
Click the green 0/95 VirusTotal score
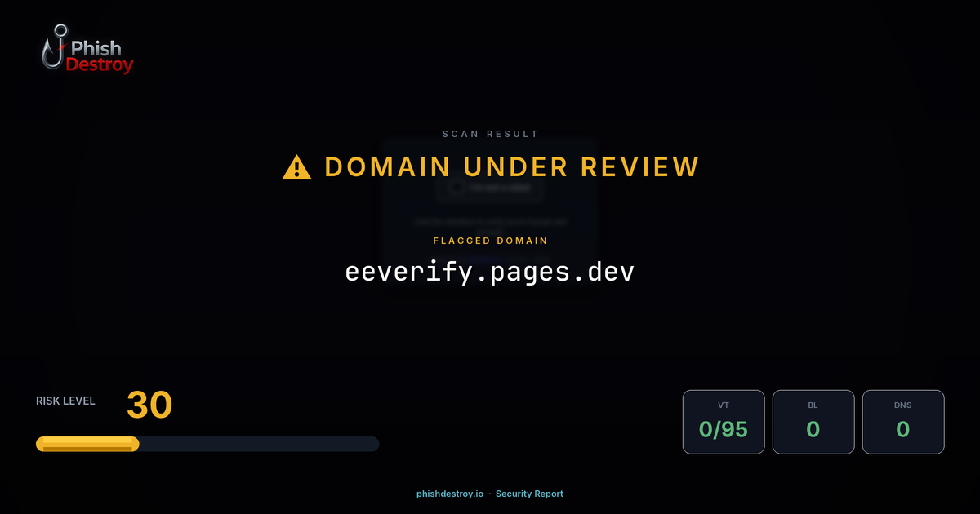724,430
